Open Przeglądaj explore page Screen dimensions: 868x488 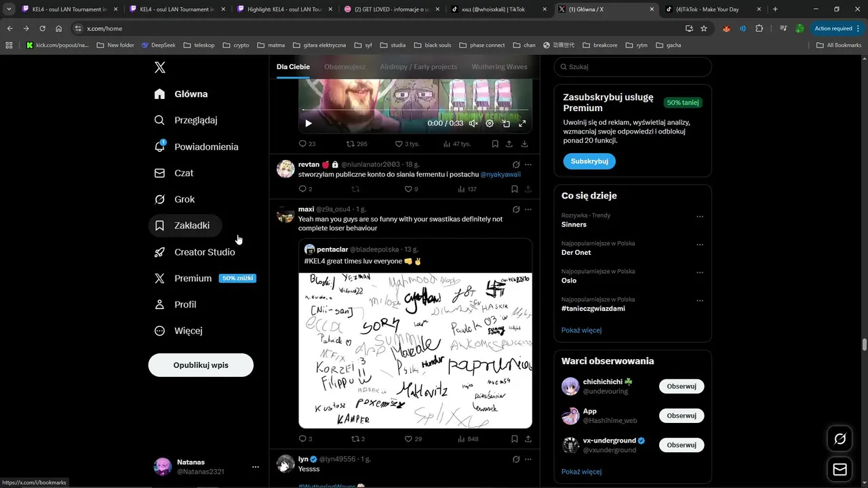coord(186,120)
